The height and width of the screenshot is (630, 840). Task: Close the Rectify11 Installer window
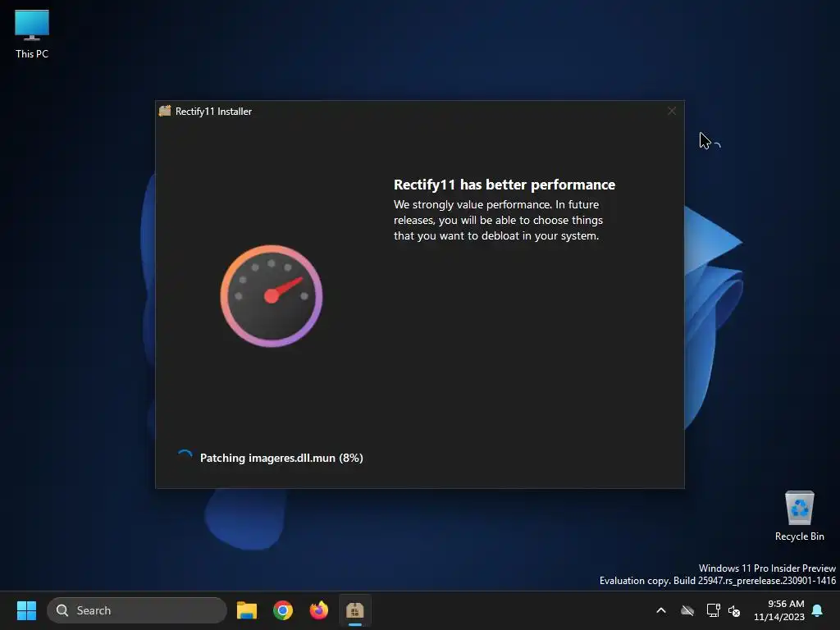coord(672,111)
